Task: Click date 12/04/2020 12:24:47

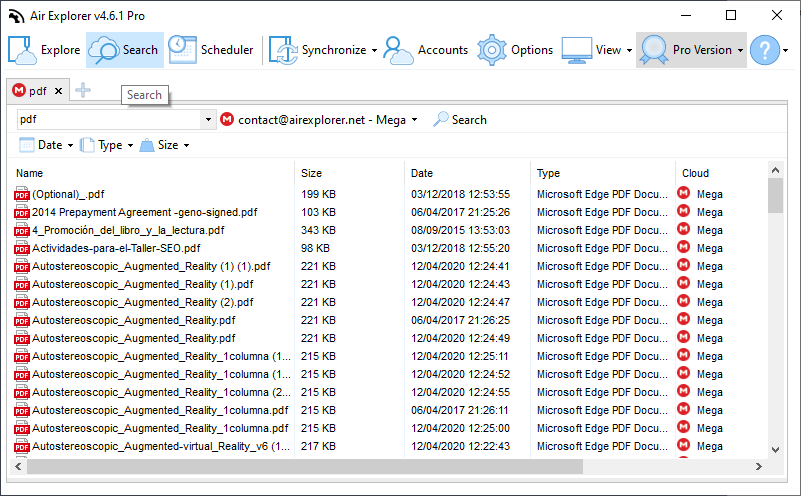Action: pos(460,302)
